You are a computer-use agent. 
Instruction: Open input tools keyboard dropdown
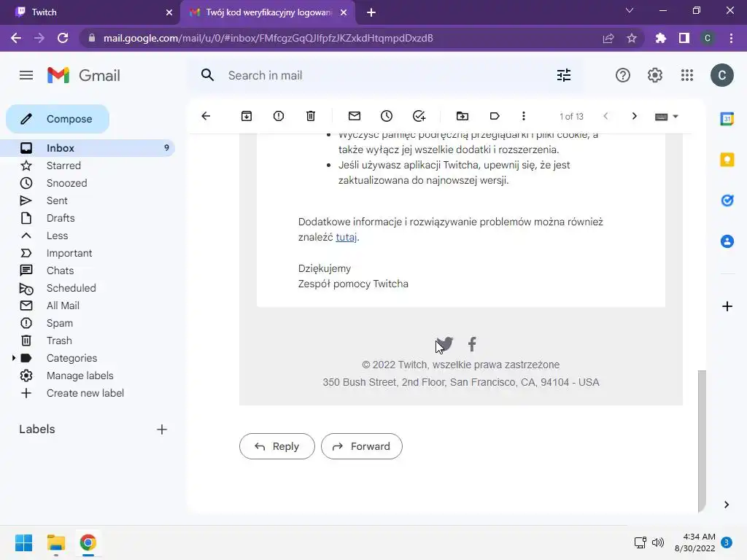pyautogui.click(x=667, y=117)
